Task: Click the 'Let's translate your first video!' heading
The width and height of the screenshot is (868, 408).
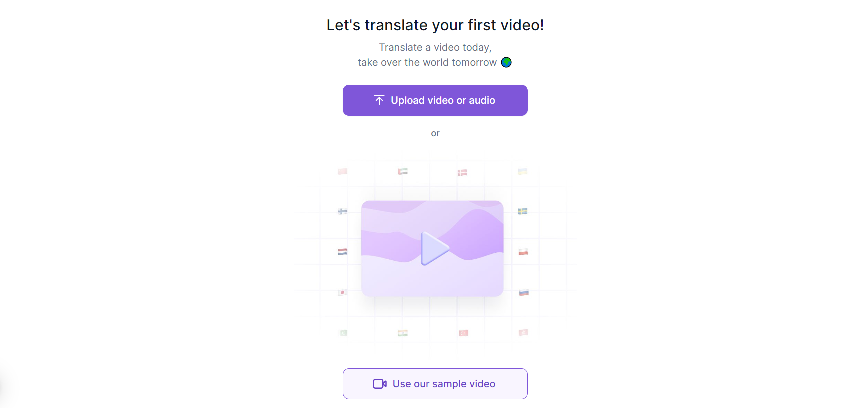Action: (435, 25)
